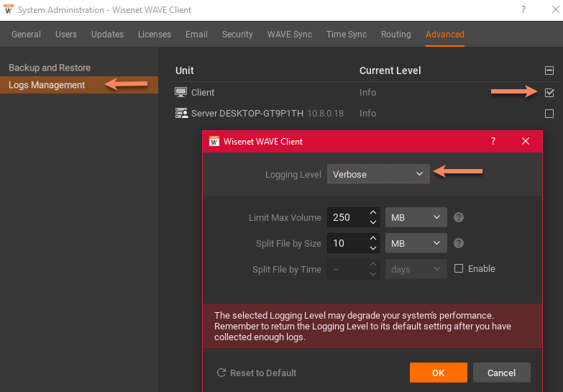Cancel the logging settings dialog
The width and height of the screenshot is (563, 392).
pyautogui.click(x=502, y=373)
